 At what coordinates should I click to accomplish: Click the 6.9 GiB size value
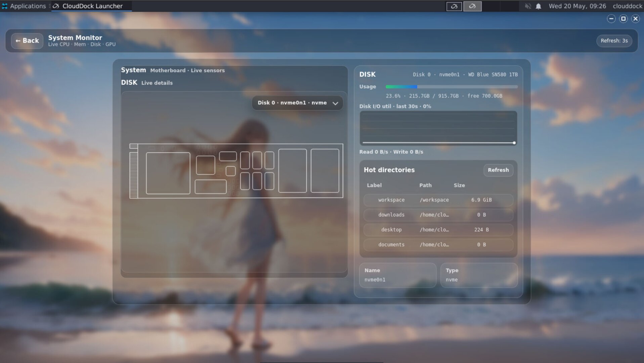point(481,200)
